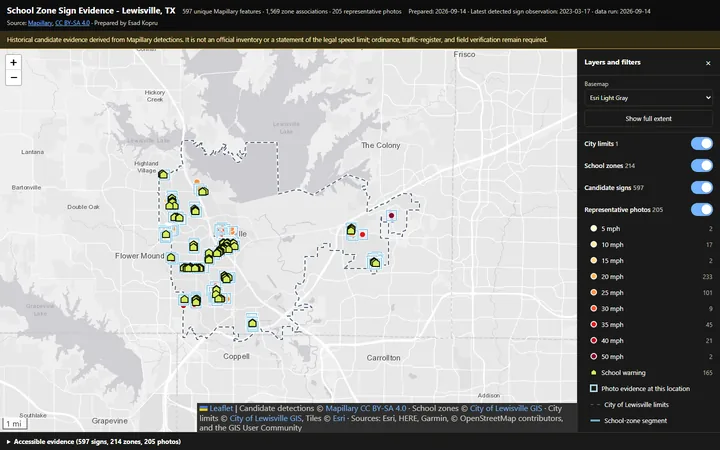Click the 20 mph legend dot
Screen dimensions: 720x450
593,276
